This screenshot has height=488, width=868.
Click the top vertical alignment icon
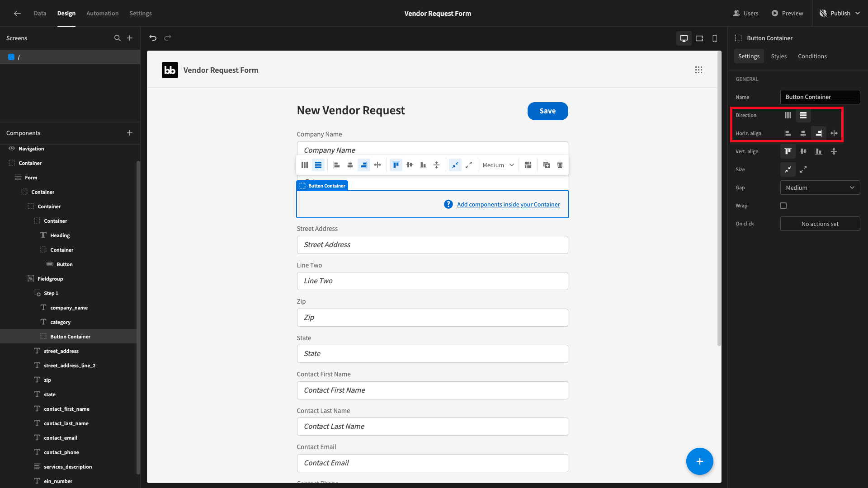(x=788, y=151)
